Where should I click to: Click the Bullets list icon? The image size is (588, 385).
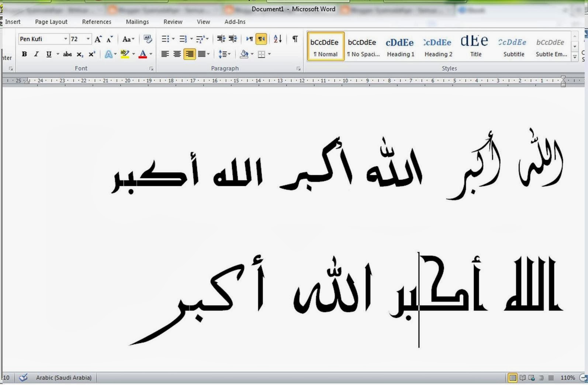[x=165, y=39]
